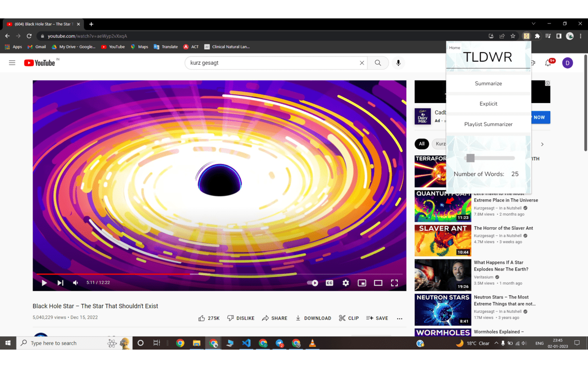Open YouTube notifications bell
The image size is (588, 368).
(x=548, y=63)
